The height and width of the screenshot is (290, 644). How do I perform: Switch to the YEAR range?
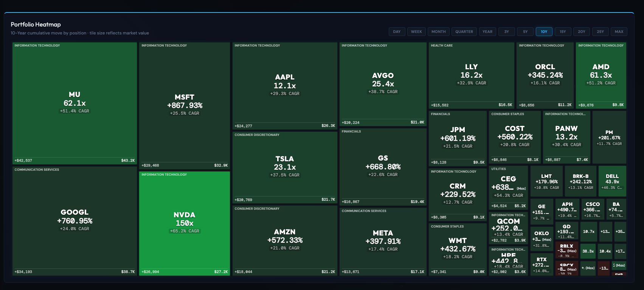(487, 32)
